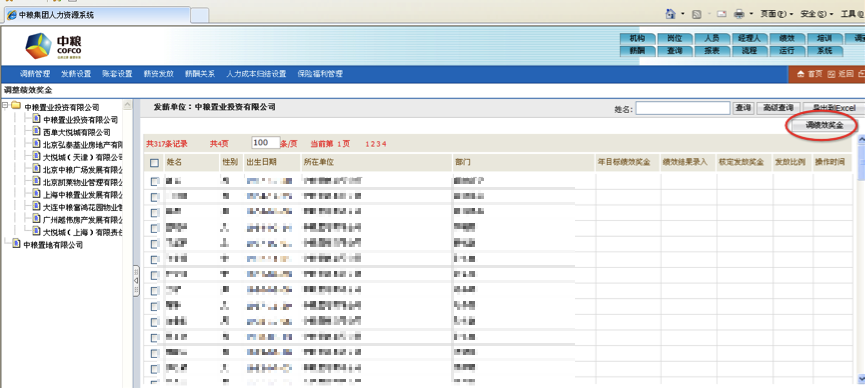Select 中粮置业投资有限公司 child node in tree
This screenshot has height=388, width=865.
click(x=81, y=120)
